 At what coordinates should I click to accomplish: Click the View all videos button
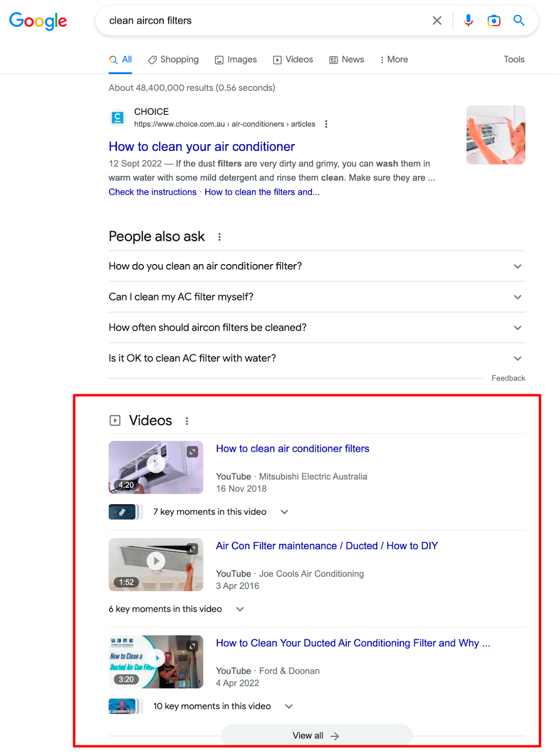coord(317,736)
